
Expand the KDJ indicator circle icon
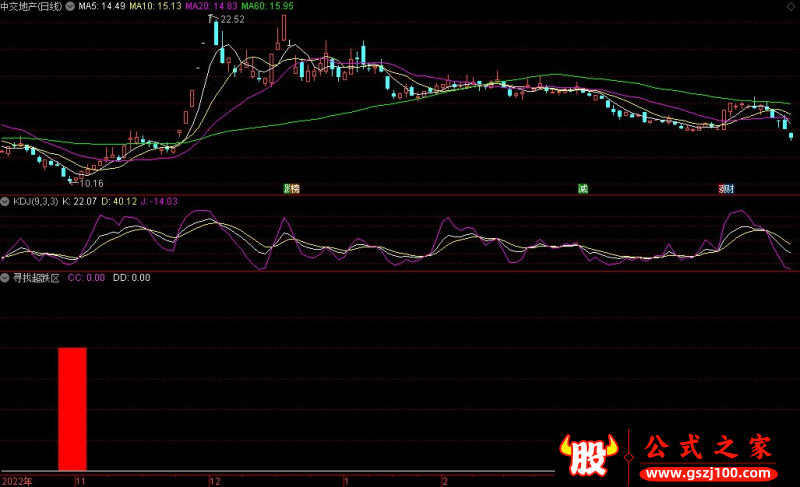pyautogui.click(x=6, y=201)
